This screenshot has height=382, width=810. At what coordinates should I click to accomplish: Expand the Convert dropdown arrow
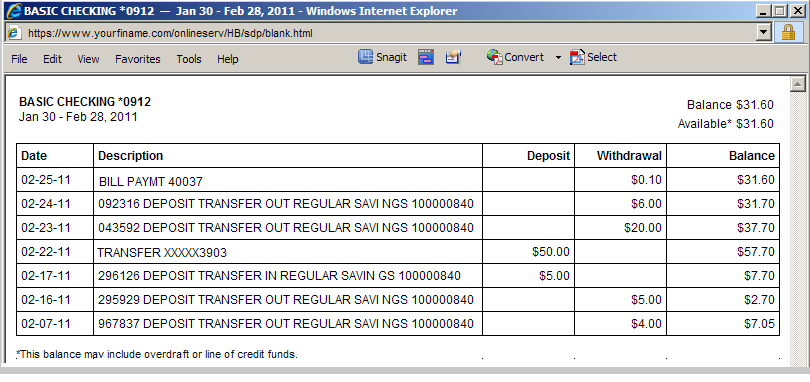[558, 57]
